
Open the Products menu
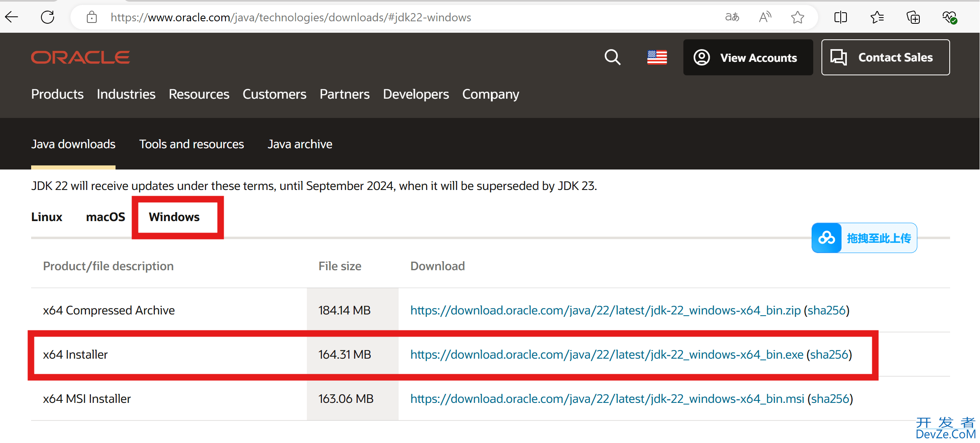pos(57,94)
